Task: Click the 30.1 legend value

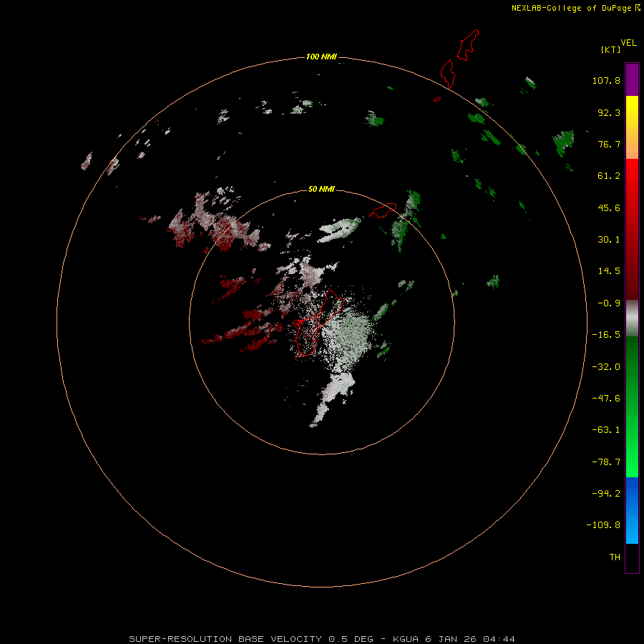Action: (x=609, y=240)
